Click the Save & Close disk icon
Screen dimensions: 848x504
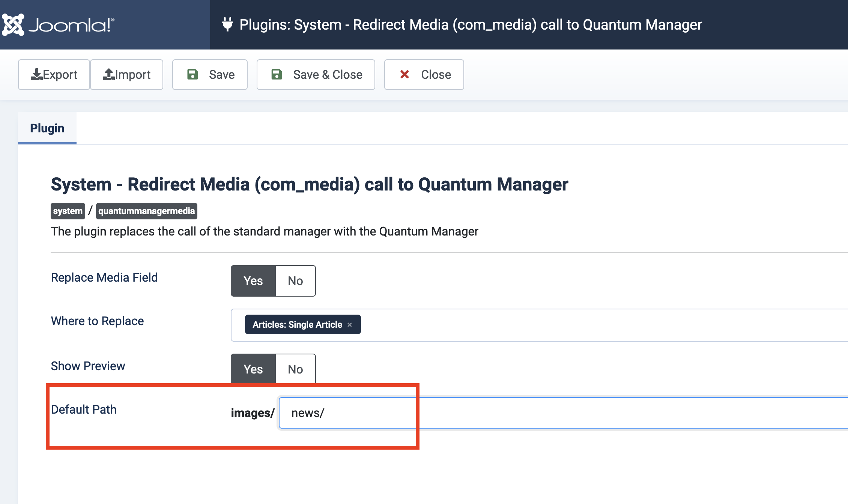coord(277,74)
